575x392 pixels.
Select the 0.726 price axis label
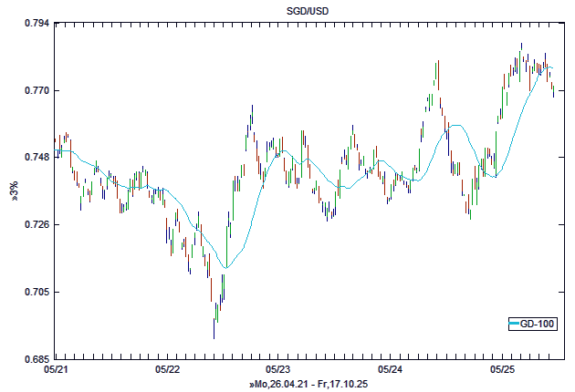37,224
